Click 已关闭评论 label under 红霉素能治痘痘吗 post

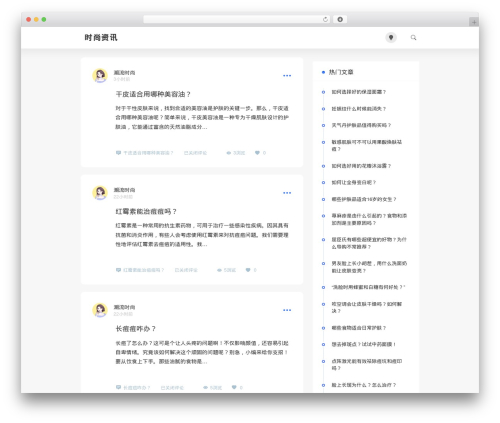186,270
